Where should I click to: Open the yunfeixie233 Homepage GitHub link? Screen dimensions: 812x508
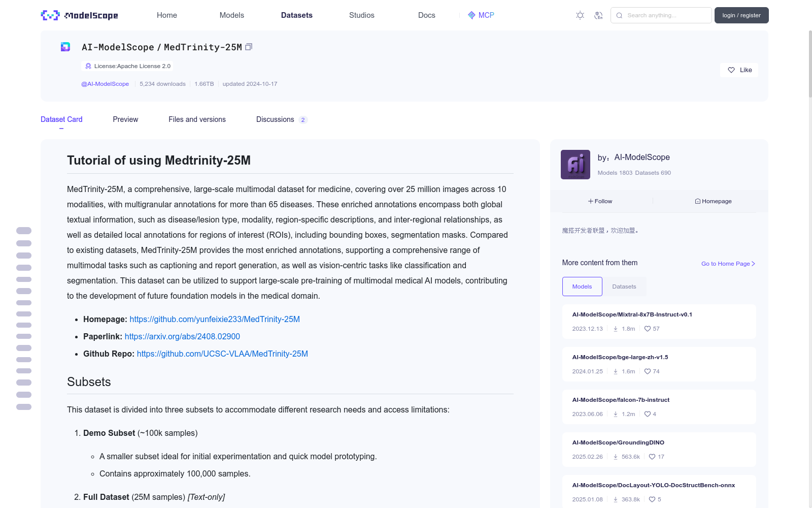click(x=215, y=319)
